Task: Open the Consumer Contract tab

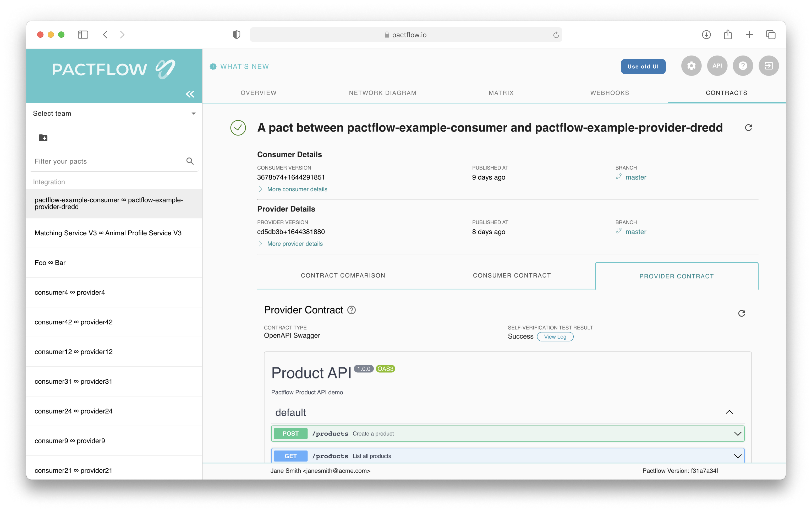Action: point(511,275)
